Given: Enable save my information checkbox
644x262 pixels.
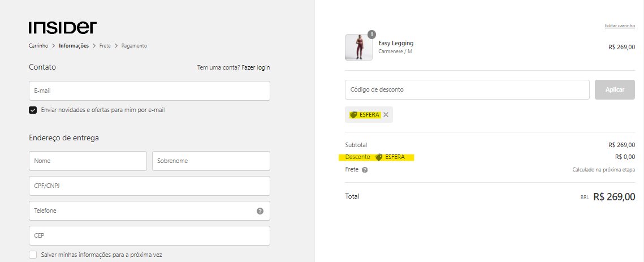Looking at the screenshot, I should [x=33, y=255].
